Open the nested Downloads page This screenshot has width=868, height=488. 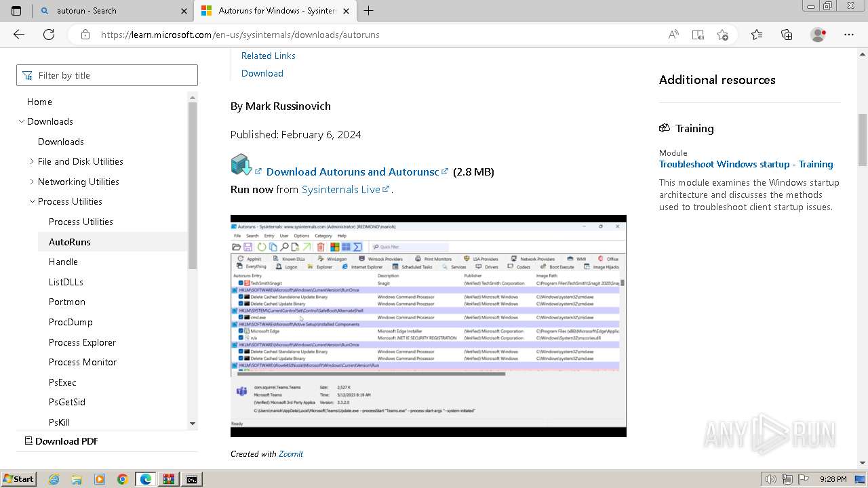click(x=61, y=142)
